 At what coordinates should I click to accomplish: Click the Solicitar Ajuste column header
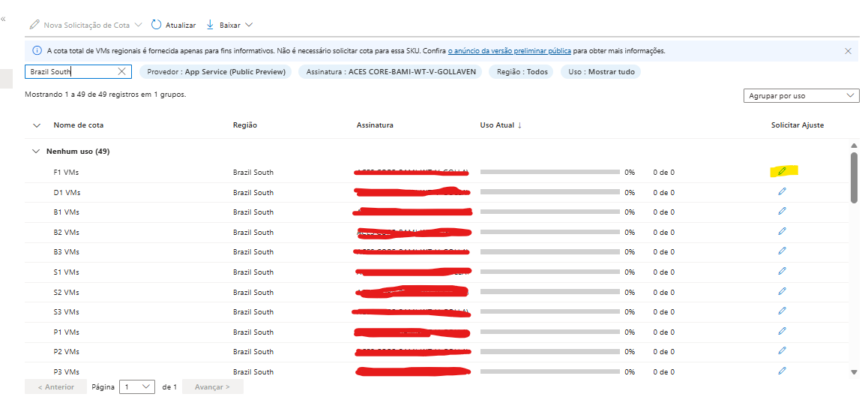[797, 125]
